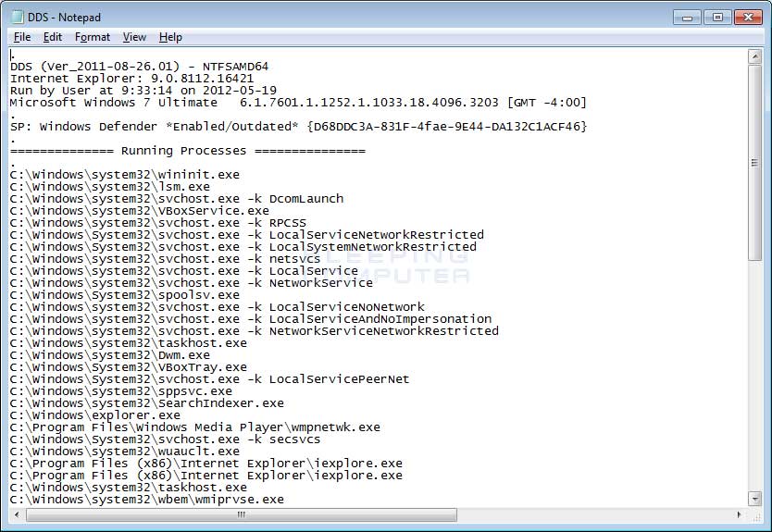Click the vertical scrollbar up arrow
772x532 pixels.
point(754,57)
